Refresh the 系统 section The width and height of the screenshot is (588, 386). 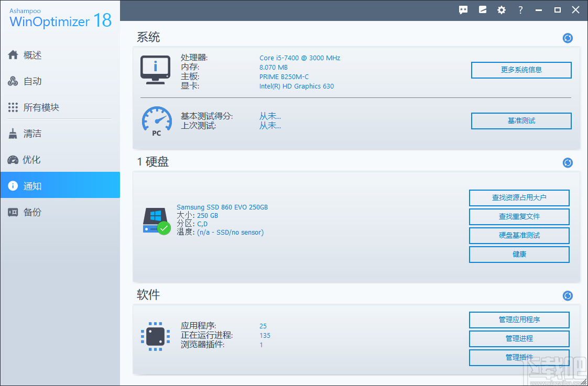(568, 38)
